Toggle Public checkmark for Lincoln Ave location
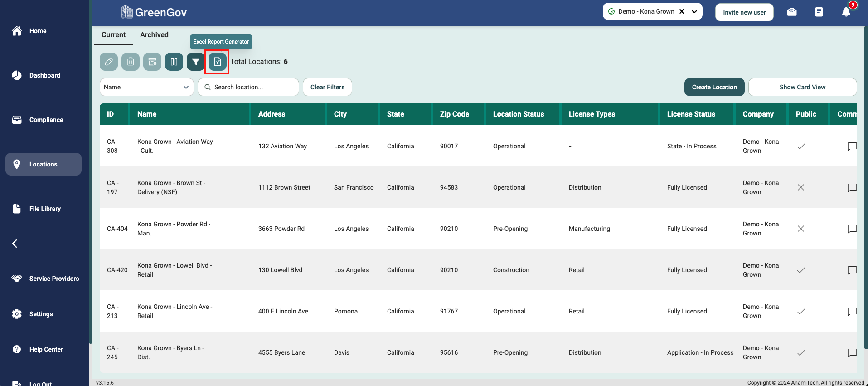This screenshot has width=868, height=386. 801,312
